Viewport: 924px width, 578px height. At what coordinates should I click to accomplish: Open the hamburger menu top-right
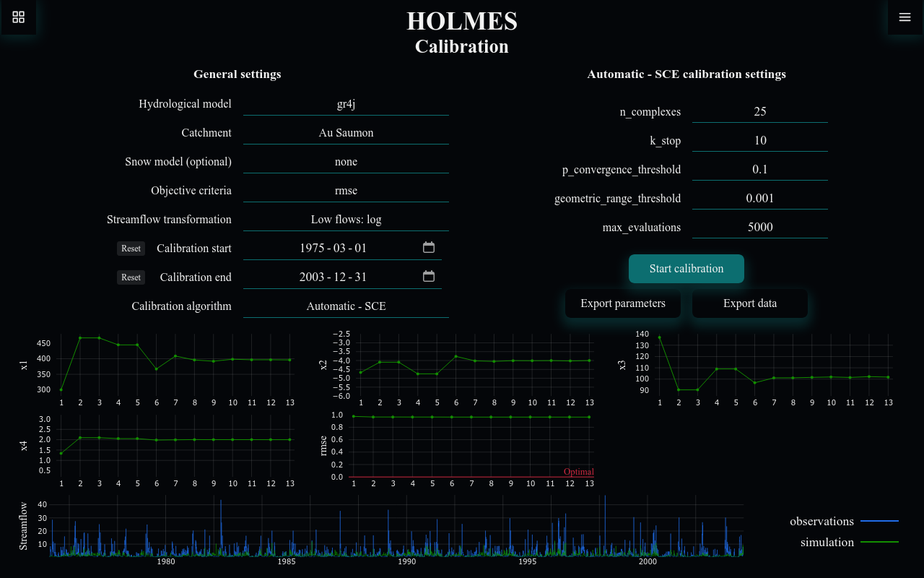coord(905,17)
